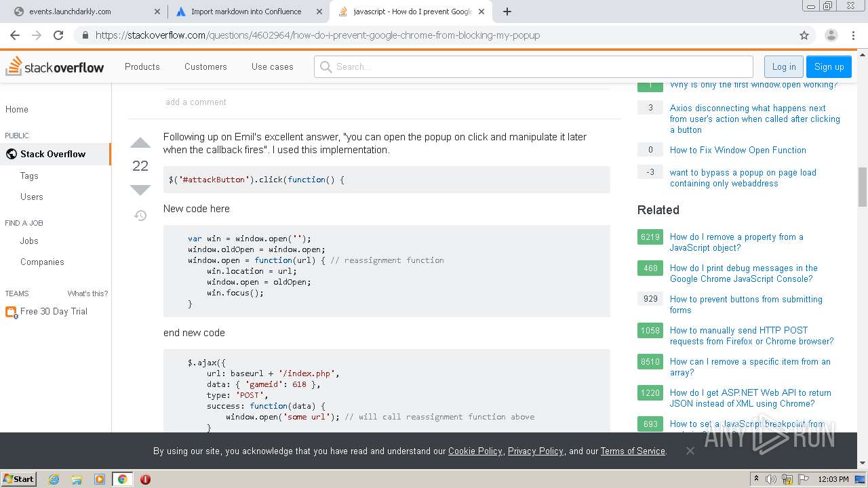868x488 pixels.
Task: Open a new browser tab
Action: pos(507,12)
